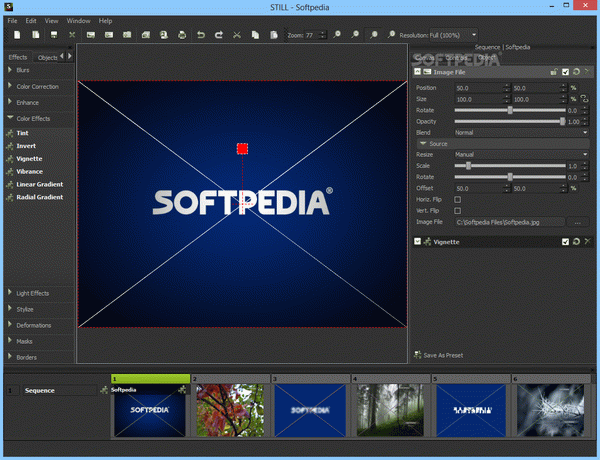Viewport: 600px width, 460px height.
Task: Click the second magnifier zoom icon
Action: [x=355, y=35]
